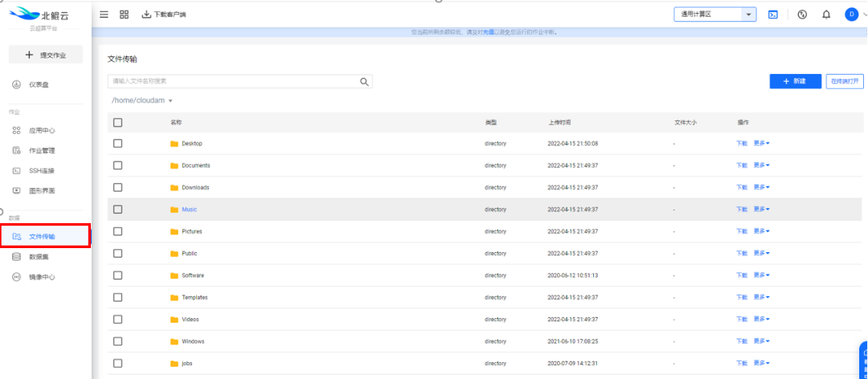Open the 通用计算区 region dropdown

(x=715, y=15)
